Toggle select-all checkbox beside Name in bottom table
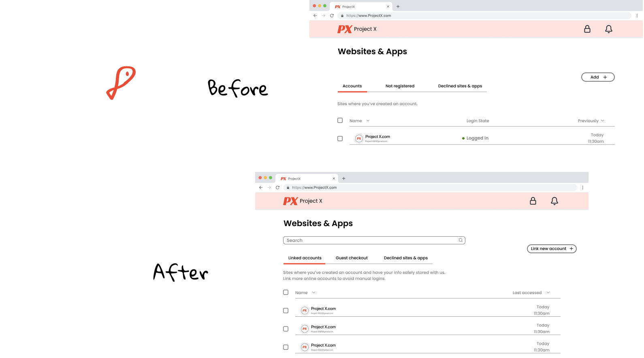This screenshot has width=644, height=358. point(286,292)
